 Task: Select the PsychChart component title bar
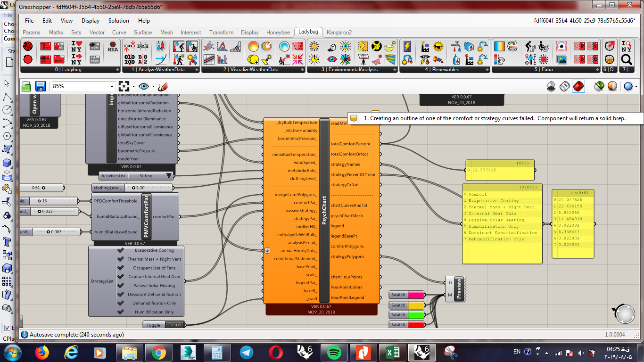(324, 210)
